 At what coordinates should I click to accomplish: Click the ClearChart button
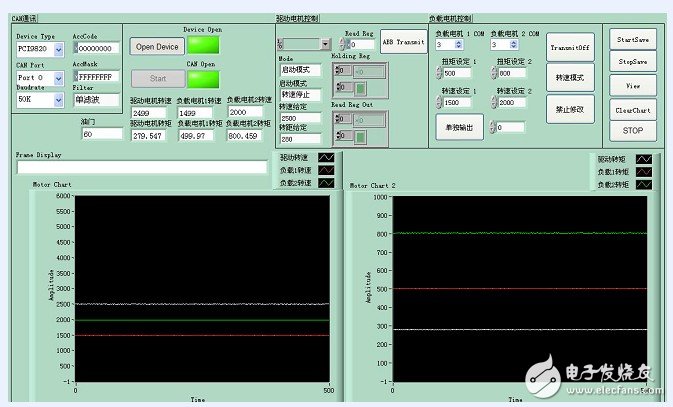coord(632,111)
